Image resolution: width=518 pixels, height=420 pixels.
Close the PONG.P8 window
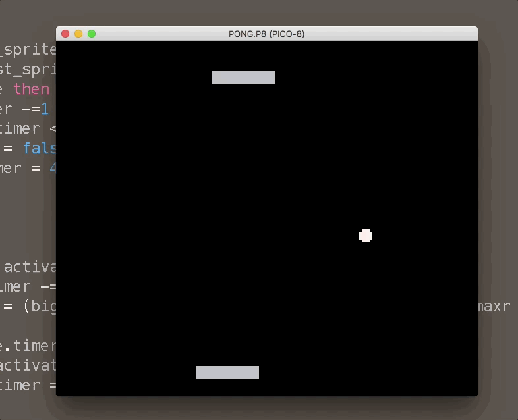pyautogui.click(x=65, y=34)
